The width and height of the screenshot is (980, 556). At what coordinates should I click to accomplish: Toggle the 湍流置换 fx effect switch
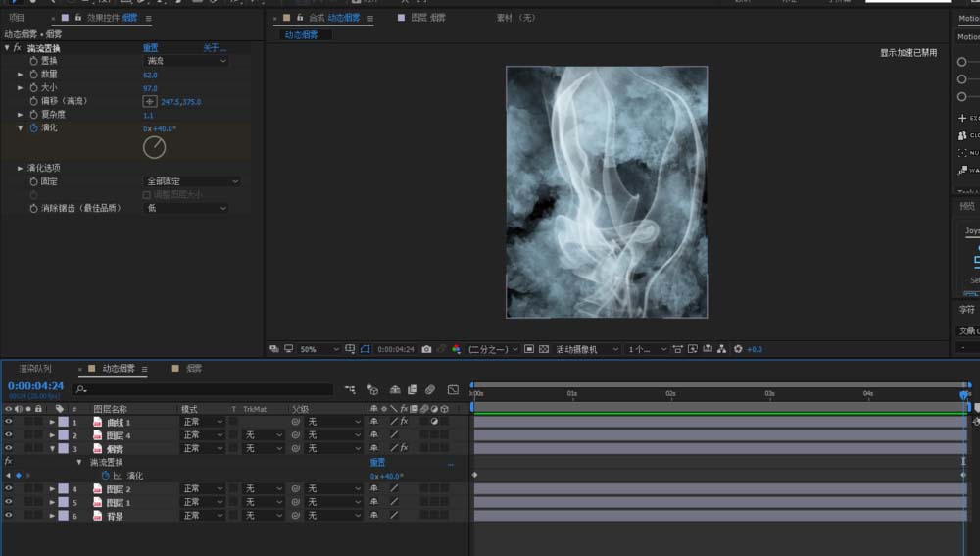tap(17, 47)
